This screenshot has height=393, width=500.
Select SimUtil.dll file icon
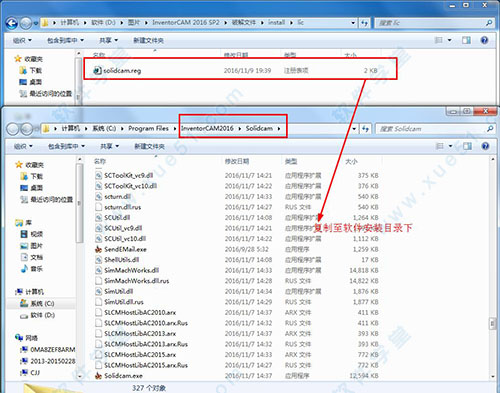tap(98, 291)
